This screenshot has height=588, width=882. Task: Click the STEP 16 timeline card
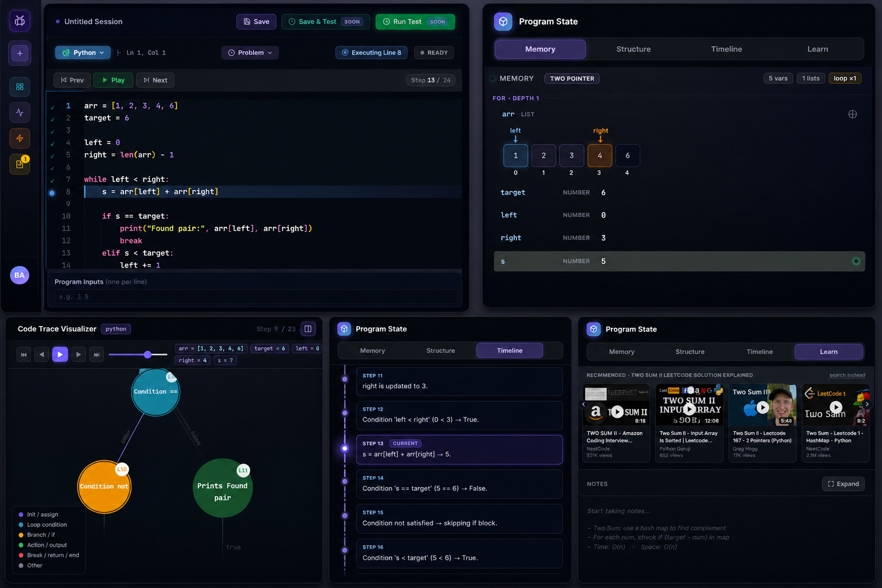(x=459, y=554)
